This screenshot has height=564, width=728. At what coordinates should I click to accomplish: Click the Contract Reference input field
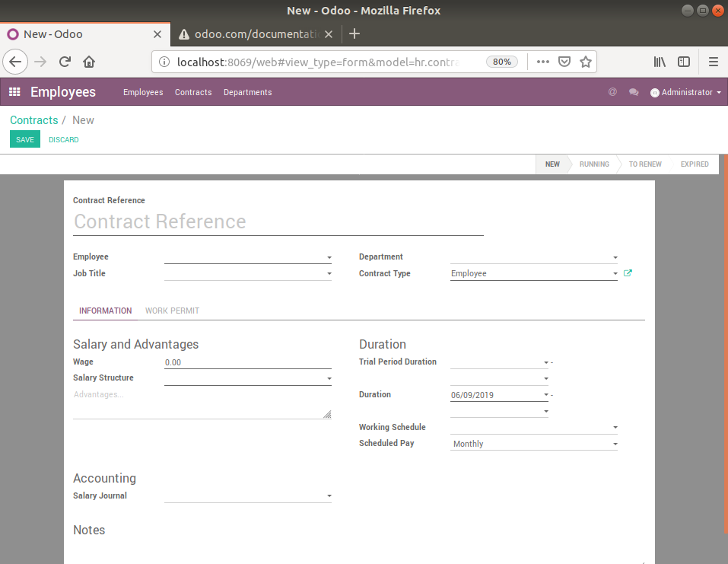click(x=278, y=221)
